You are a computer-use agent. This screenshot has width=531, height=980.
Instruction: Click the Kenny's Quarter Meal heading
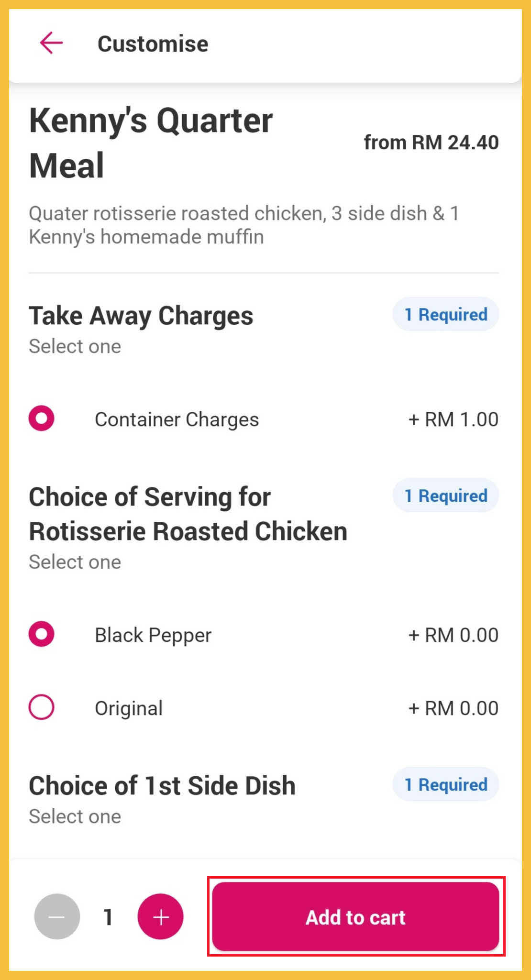click(x=151, y=143)
